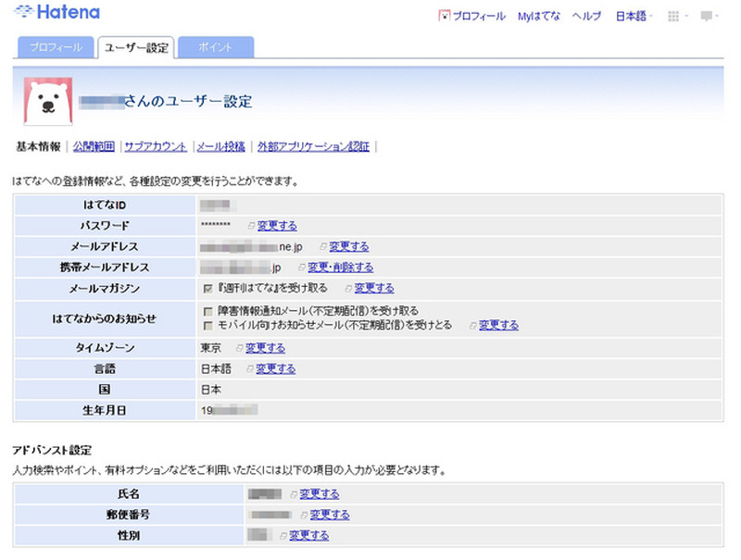Click 変更する next to パスワード
The image size is (741, 560).
coord(277,226)
